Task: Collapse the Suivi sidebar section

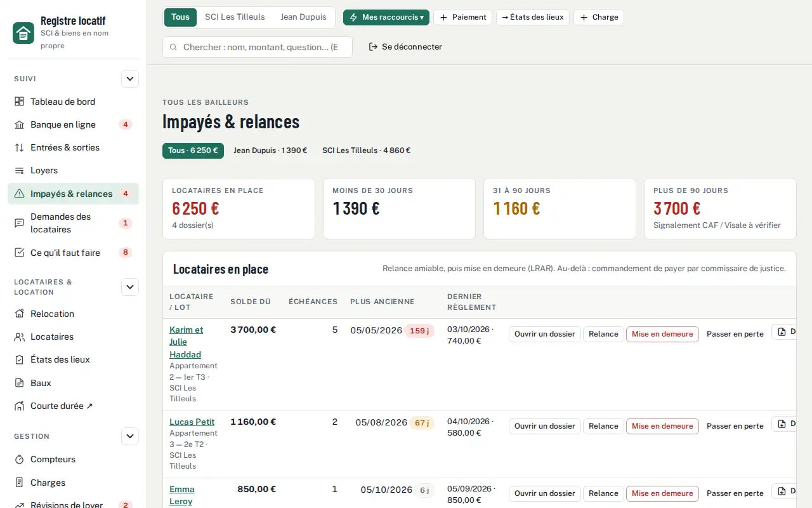Action: (130, 79)
